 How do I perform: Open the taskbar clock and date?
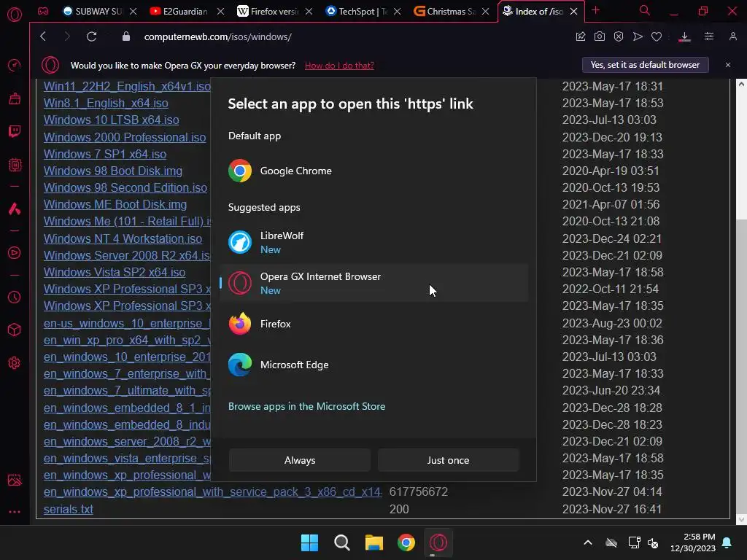tap(693, 542)
